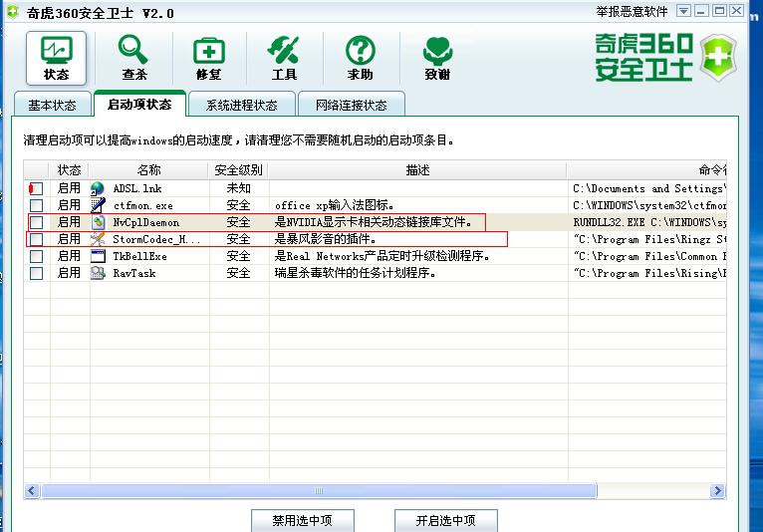Switch to the 基本状态 tab
763x532 pixels.
53,105
